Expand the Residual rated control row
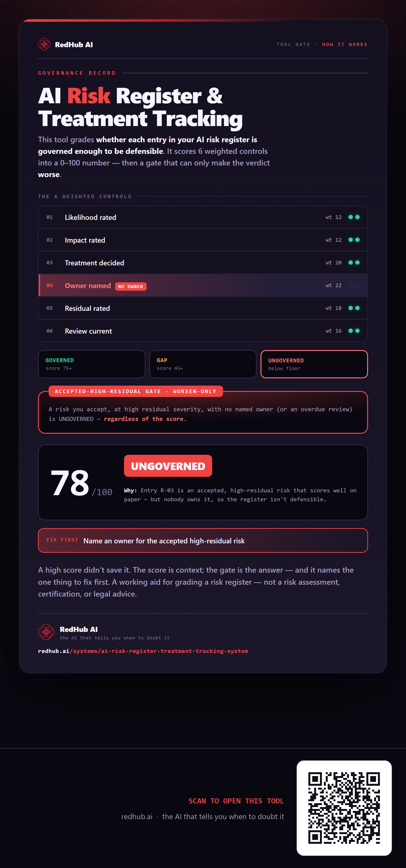Image resolution: width=406 pixels, height=868 pixels. tap(203, 308)
